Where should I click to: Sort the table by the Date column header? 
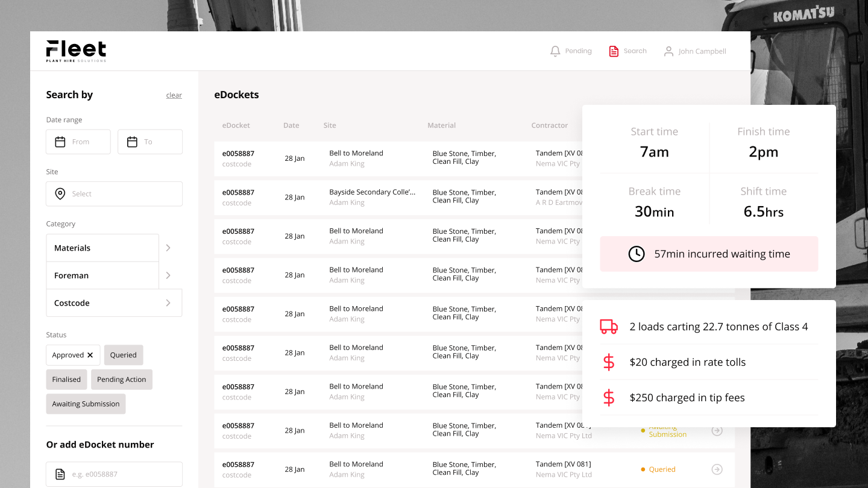[291, 125]
